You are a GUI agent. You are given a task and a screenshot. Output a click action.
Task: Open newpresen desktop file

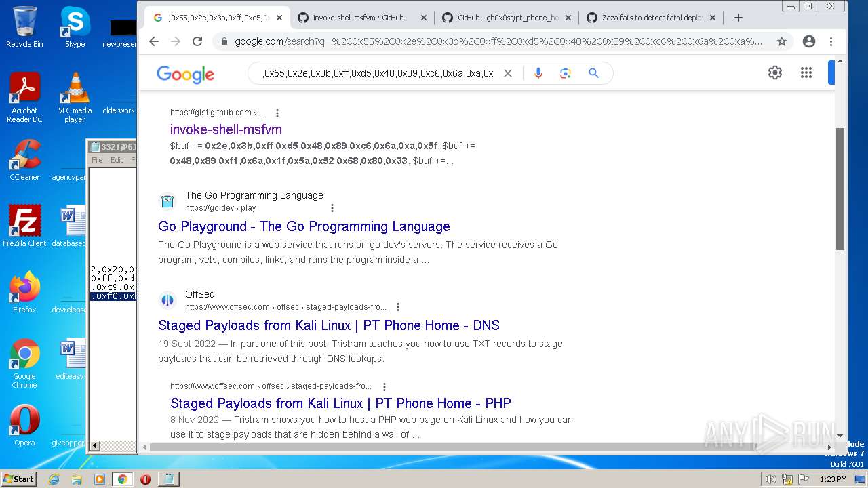coord(119,33)
